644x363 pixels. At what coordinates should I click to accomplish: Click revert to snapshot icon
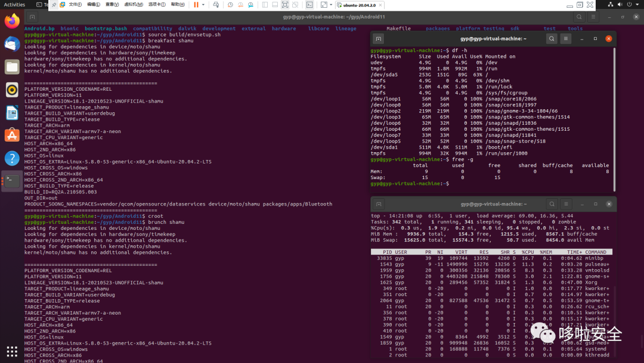[241, 5]
